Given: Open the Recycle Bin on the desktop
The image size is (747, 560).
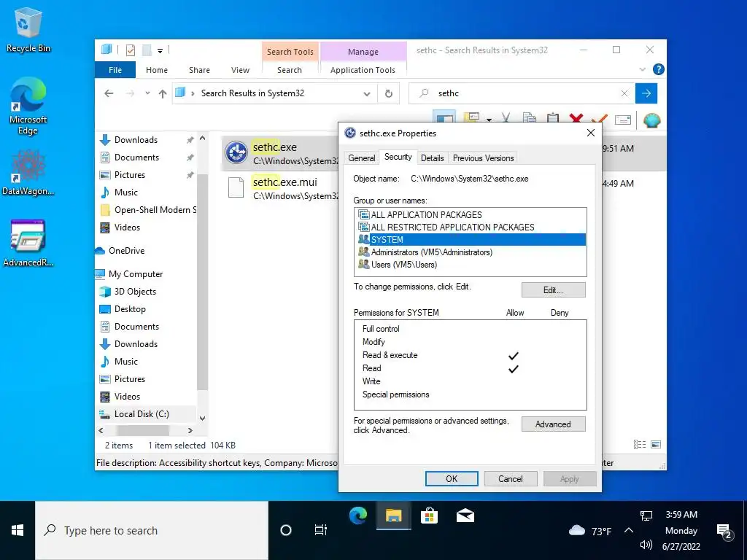Looking at the screenshot, I should (28, 29).
